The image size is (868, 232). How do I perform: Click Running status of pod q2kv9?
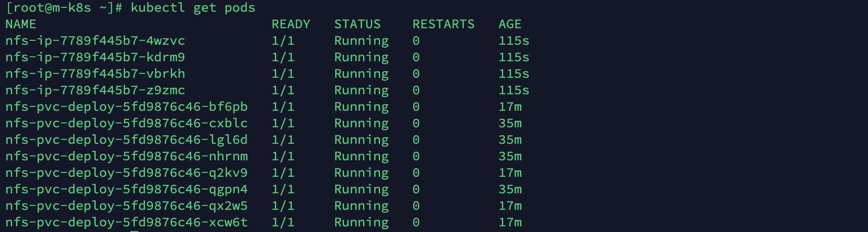coord(361,173)
